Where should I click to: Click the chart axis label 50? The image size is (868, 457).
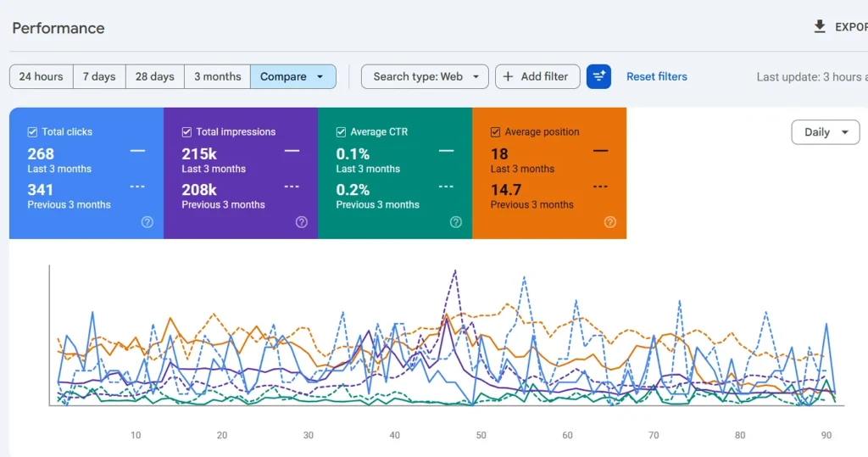(481, 436)
